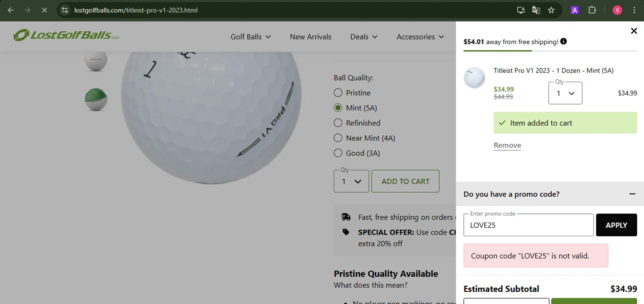
Task: Expand Deals navigation menu
Action: click(x=364, y=36)
